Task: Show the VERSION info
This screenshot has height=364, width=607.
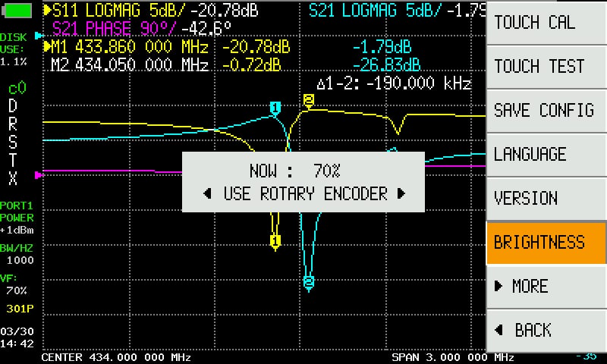Action: click(546, 199)
